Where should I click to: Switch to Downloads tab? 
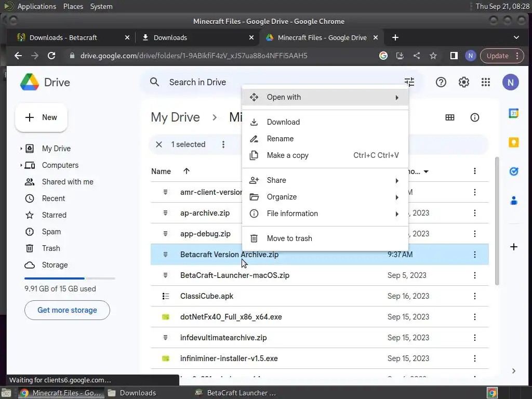click(197, 37)
